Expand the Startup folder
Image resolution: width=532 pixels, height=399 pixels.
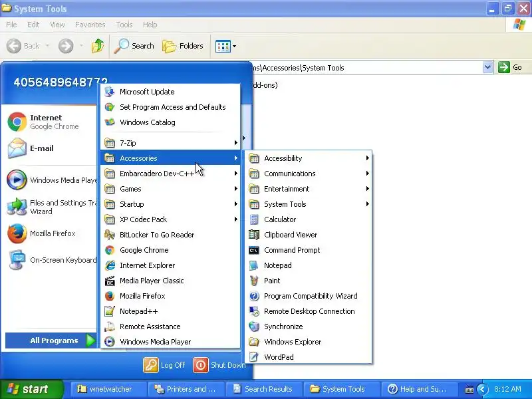(170, 204)
